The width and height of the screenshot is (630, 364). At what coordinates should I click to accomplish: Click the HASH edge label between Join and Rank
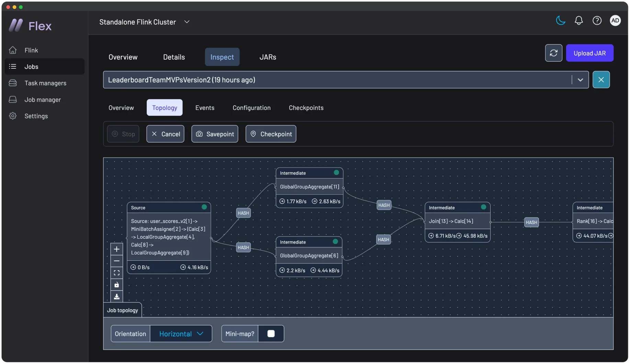[531, 222]
